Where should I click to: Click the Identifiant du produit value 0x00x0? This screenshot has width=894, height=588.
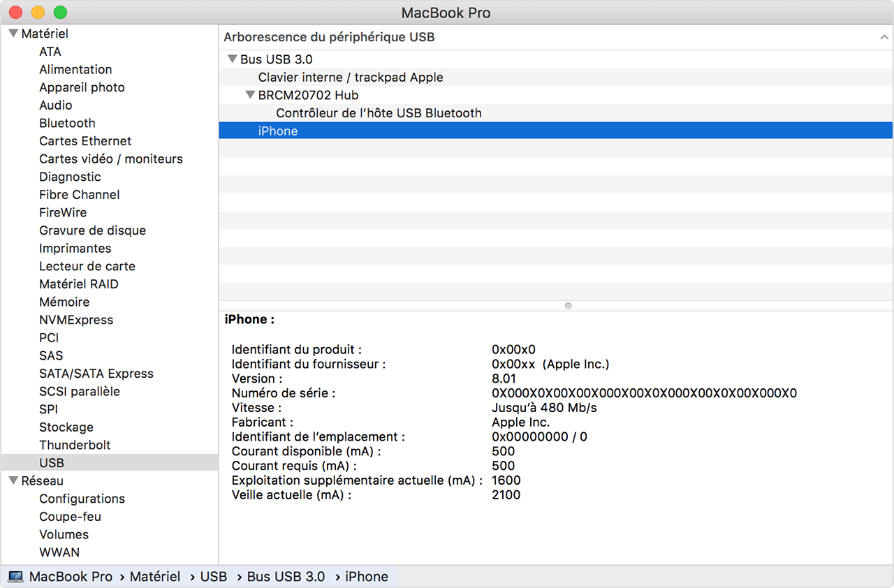click(x=513, y=349)
